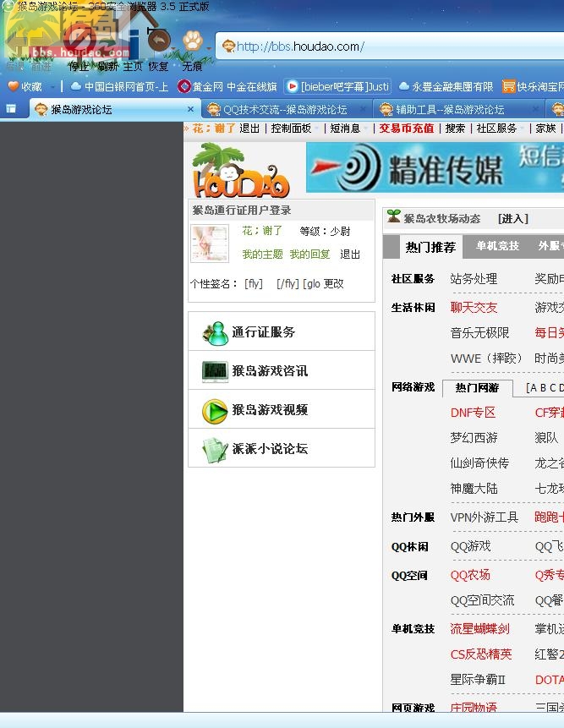Click the user avatar thumbnail
Image resolution: width=564 pixels, height=728 pixels.
[x=210, y=244]
